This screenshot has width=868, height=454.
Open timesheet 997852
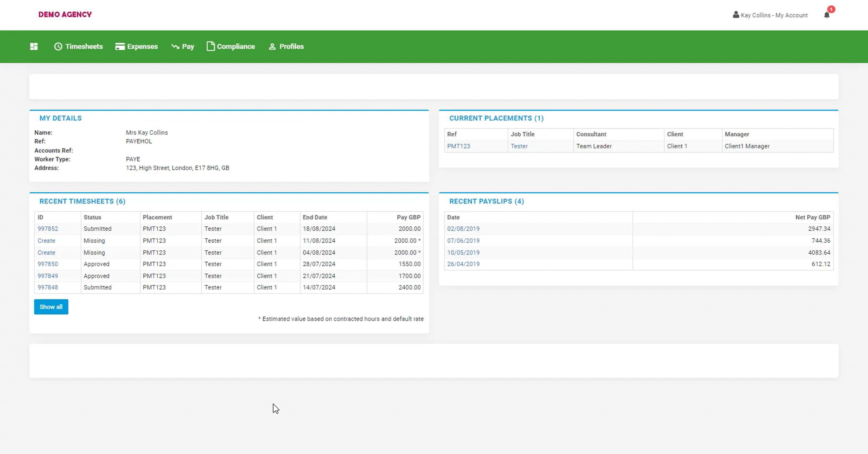[x=47, y=228]
